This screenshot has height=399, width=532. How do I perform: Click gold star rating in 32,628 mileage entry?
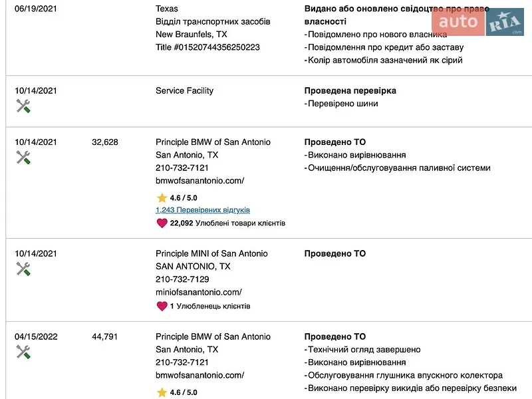point(162,198)
